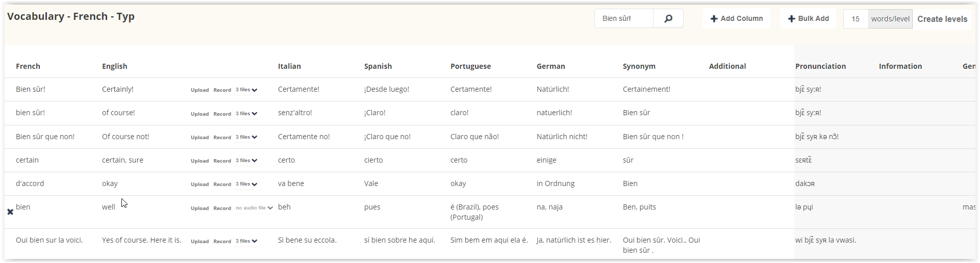The width and height of the screenshot is (980, 263).
Task: Click the 'Certainement!' synonym cell
Action: (646, 89)
